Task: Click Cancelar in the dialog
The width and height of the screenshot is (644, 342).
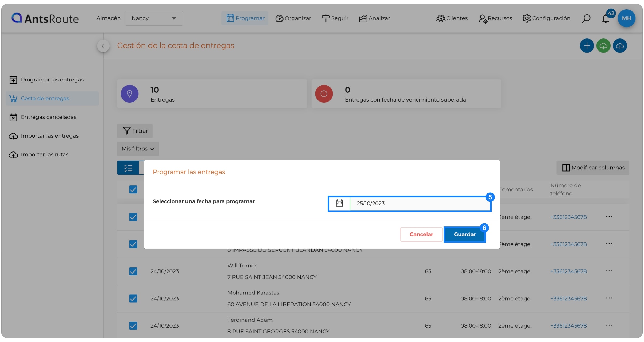Action: click(421, 234)
